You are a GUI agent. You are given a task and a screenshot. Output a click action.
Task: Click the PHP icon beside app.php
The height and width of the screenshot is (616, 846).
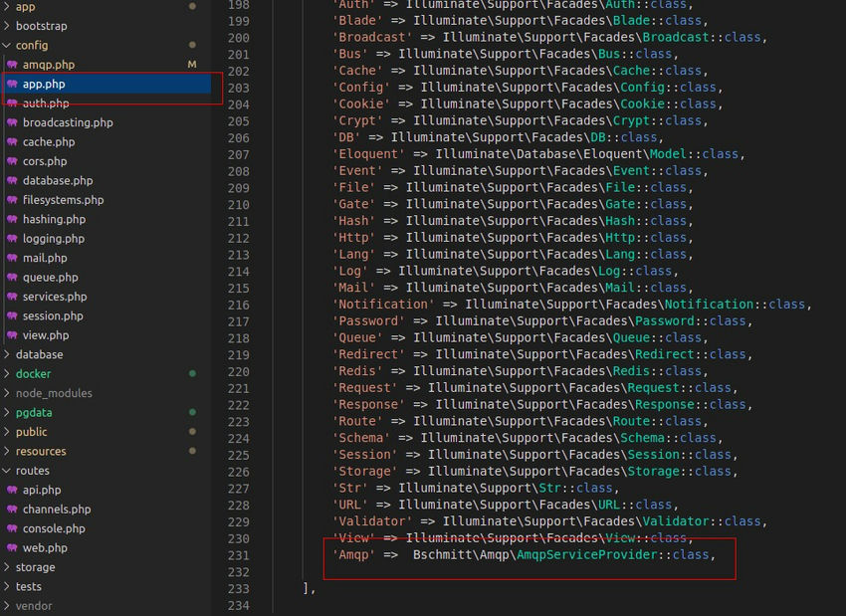(12, 85)
